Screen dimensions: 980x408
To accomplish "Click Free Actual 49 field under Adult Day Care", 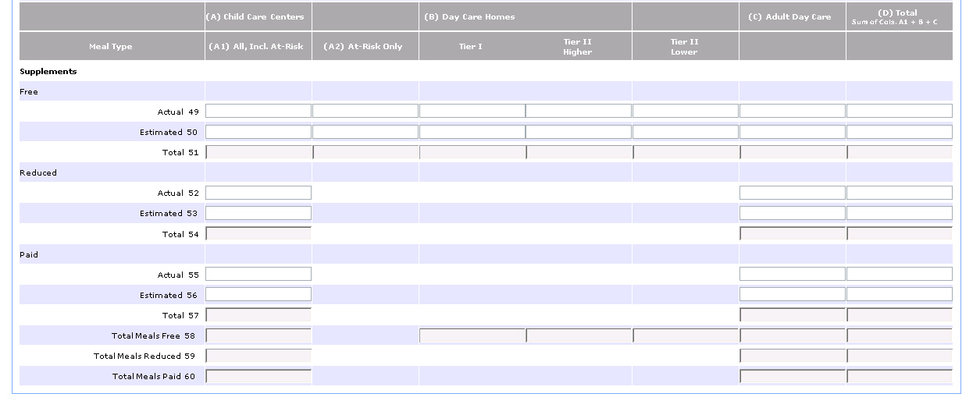I will point(793,112).
